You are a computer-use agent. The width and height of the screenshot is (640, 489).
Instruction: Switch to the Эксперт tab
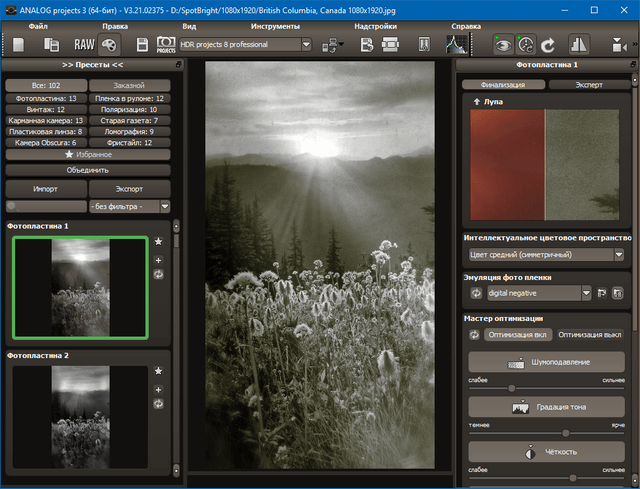point(589,85)
